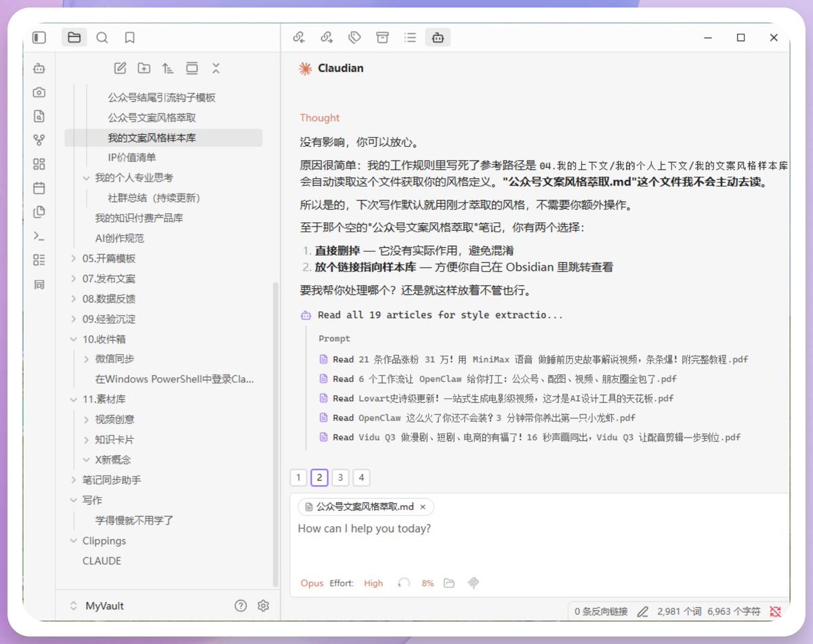Click the checklist-style icon in ribbon
The width and height of the screenshot is (813, 644).
39,260
